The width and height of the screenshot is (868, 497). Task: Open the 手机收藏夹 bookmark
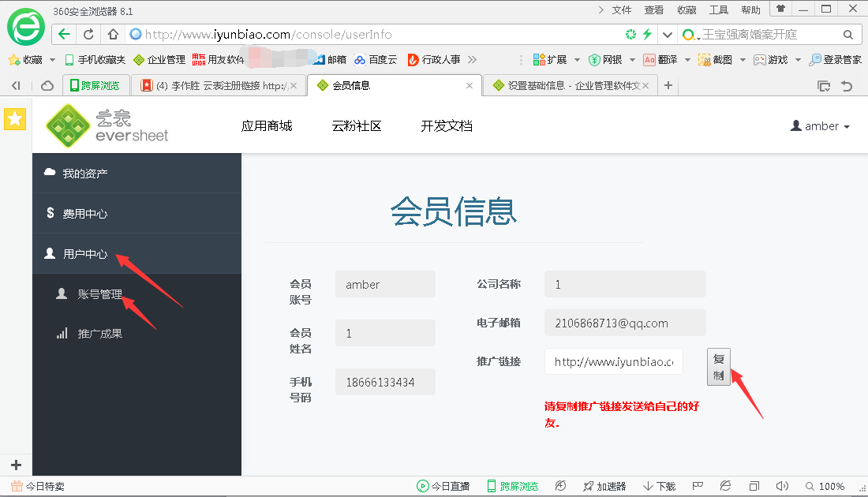click(95, 60)
